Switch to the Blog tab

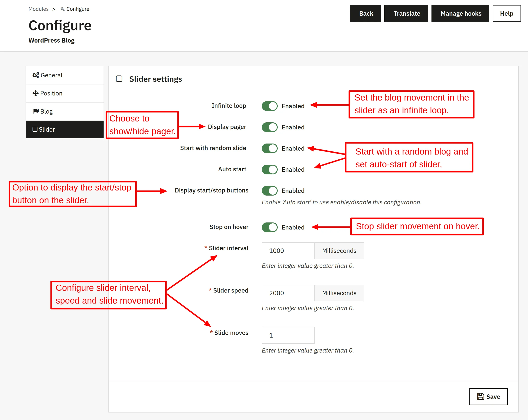(65, 111)
